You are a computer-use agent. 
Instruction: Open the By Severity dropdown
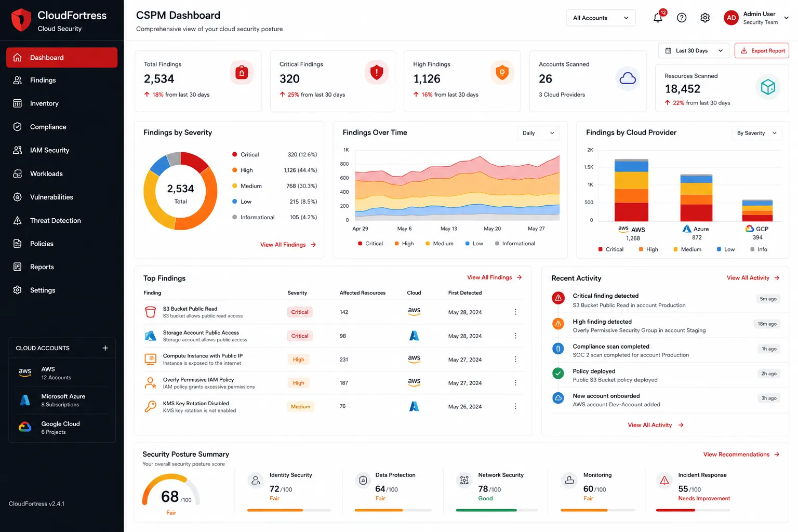757,133
